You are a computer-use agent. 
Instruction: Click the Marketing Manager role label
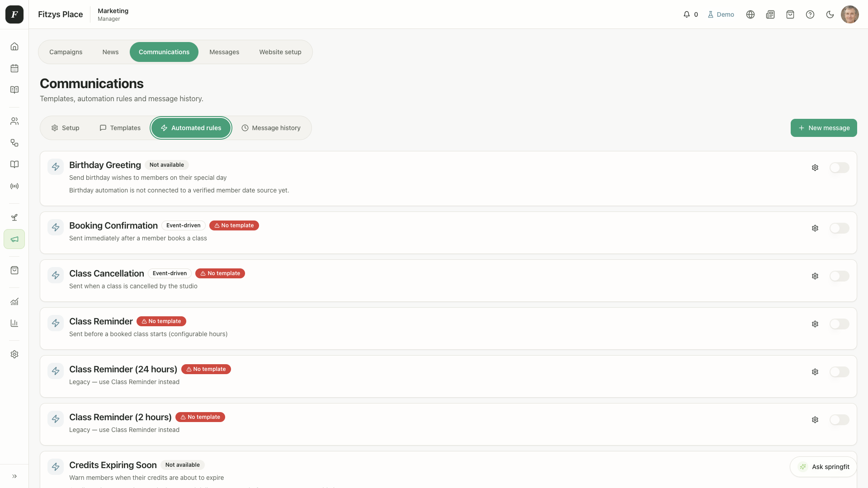(113, 14)
